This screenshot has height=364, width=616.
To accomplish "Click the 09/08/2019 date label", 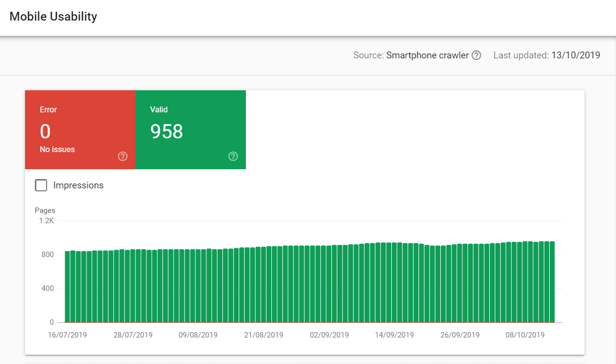I will pyautogui.click(x=198, y=335).
